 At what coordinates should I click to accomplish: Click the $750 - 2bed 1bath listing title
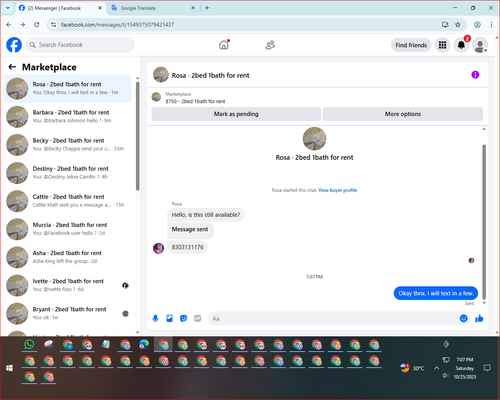point(195,101)
